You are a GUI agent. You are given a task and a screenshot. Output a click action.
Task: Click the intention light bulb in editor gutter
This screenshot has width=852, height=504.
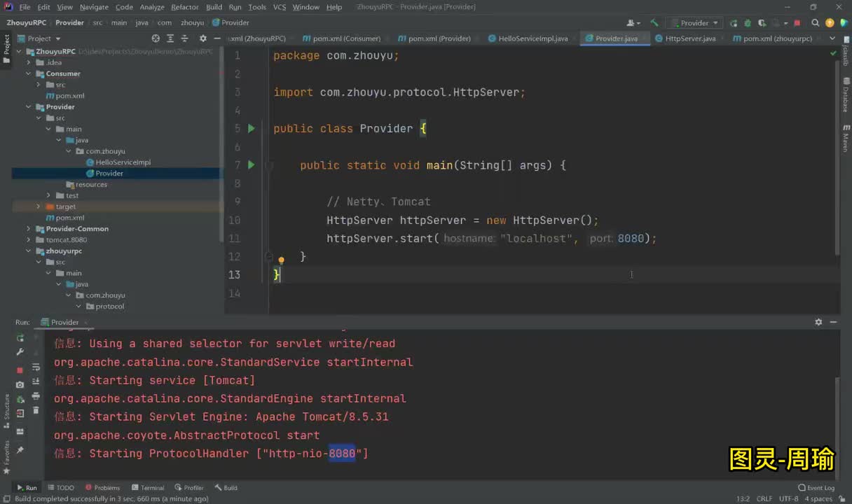pos(281,260)
